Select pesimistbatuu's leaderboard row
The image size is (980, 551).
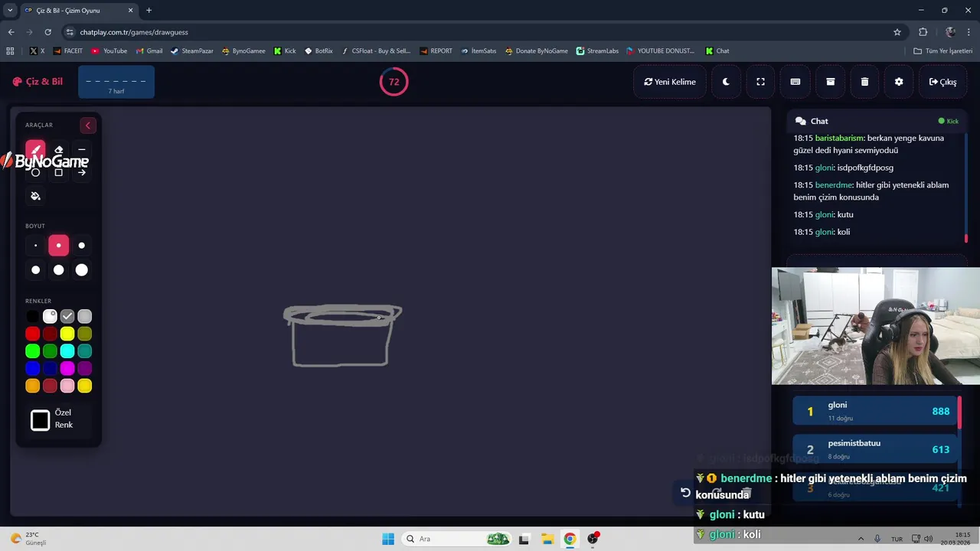click(876, 450)
